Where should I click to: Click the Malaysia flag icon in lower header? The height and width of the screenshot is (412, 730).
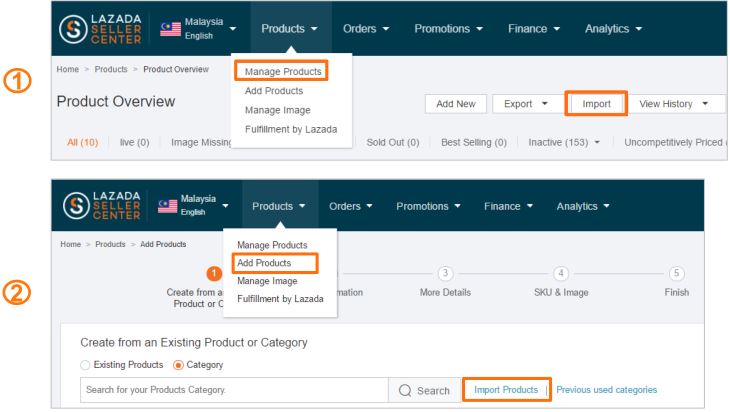(x=168, y=206)
